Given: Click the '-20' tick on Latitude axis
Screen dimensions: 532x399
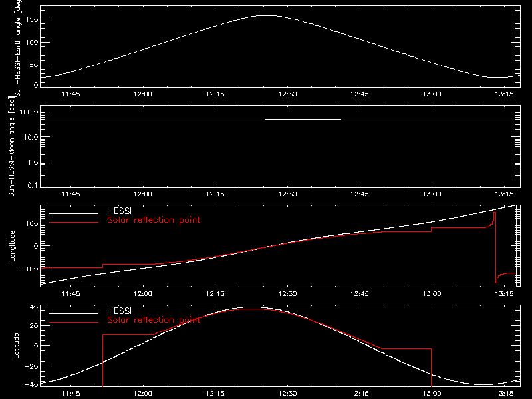Looking at the screenshot, I should [31, 366].
